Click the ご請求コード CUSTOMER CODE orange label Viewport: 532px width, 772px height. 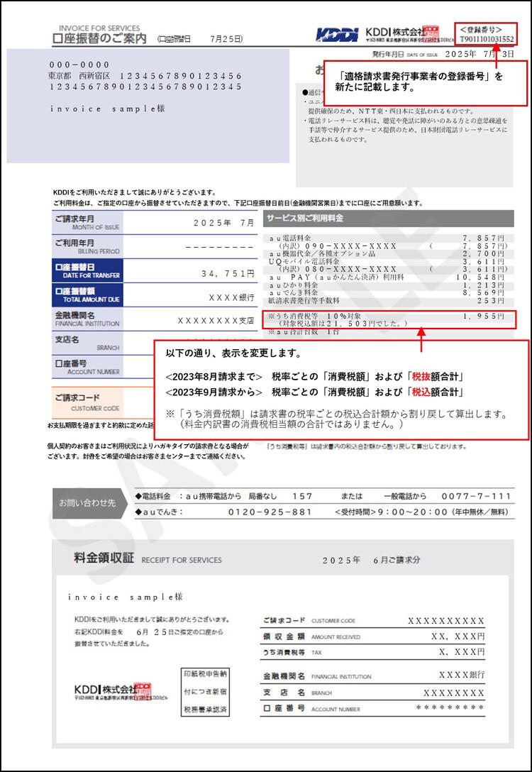point(87,402)
